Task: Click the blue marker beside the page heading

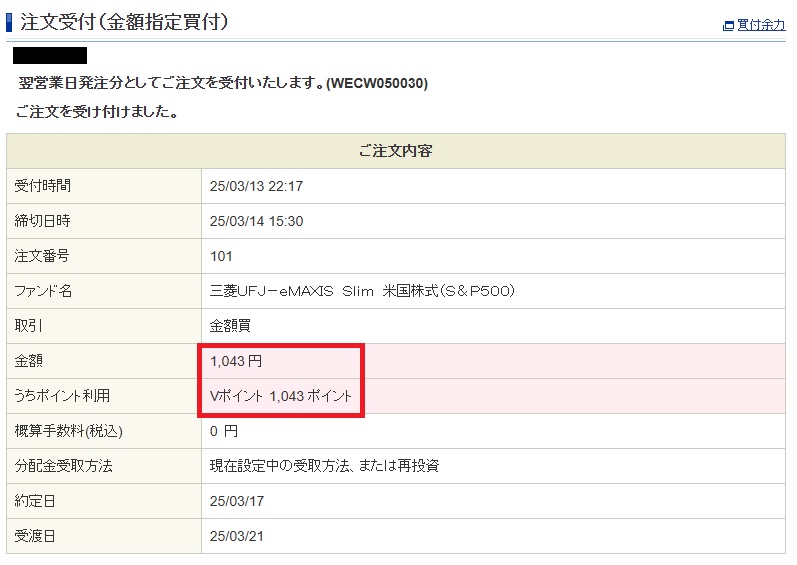Action: pos(9,21)
